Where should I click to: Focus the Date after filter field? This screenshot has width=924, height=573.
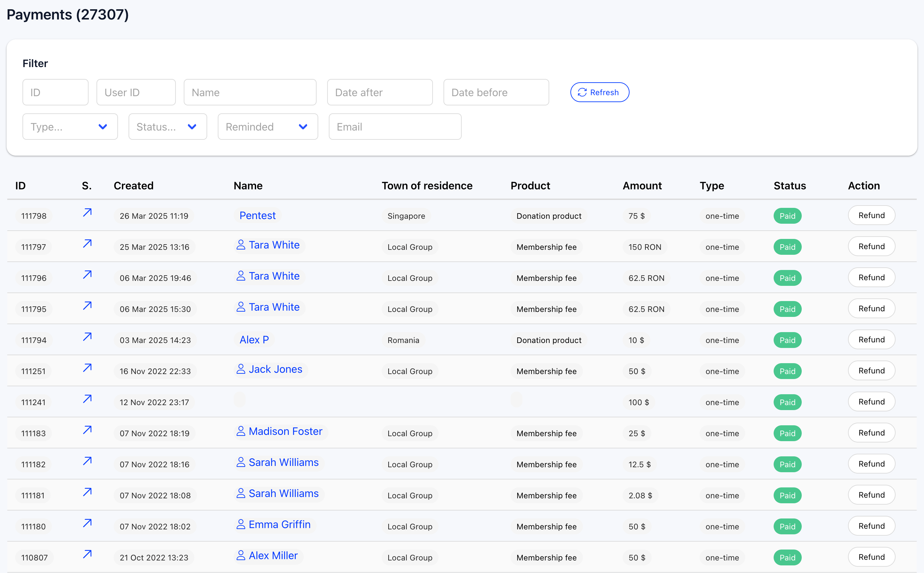(x=379, y=93)
